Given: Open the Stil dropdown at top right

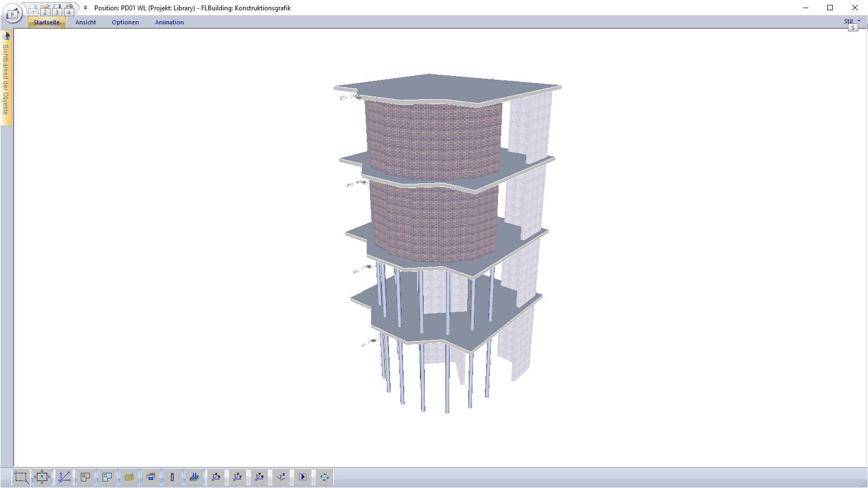Looking at the screenshot, I should coord(852,21).
